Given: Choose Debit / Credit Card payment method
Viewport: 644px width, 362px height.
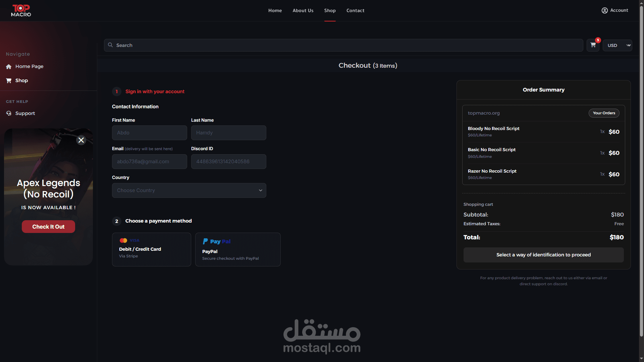Looking at the screenshot, I should tap(152, 249).
